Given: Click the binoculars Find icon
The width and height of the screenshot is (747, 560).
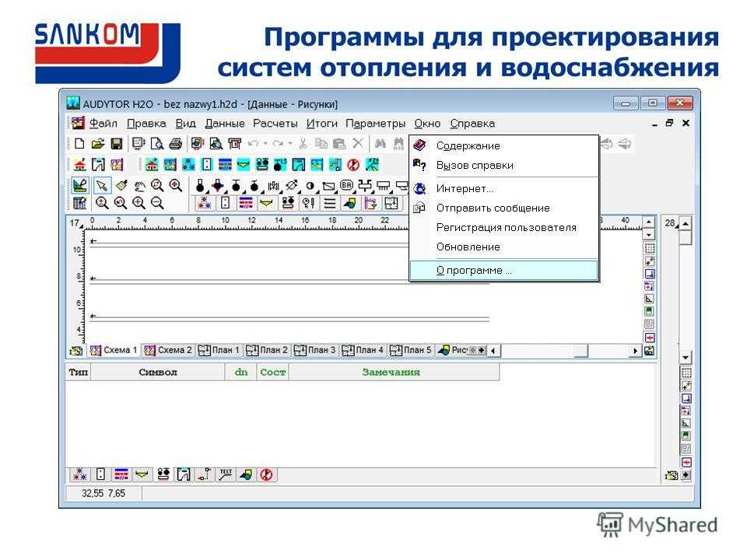Looking at the screenshot, I should 381,143.
